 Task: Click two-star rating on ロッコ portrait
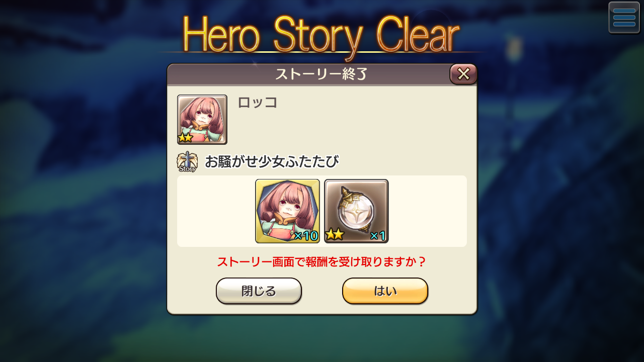(186, 138)
